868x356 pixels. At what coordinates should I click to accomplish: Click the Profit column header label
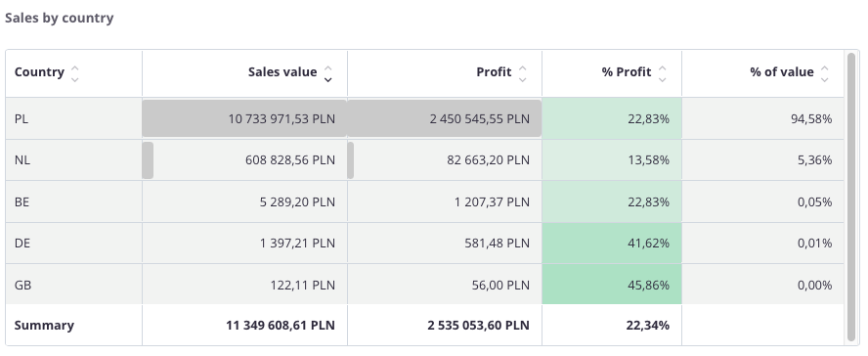pos(494,72)
